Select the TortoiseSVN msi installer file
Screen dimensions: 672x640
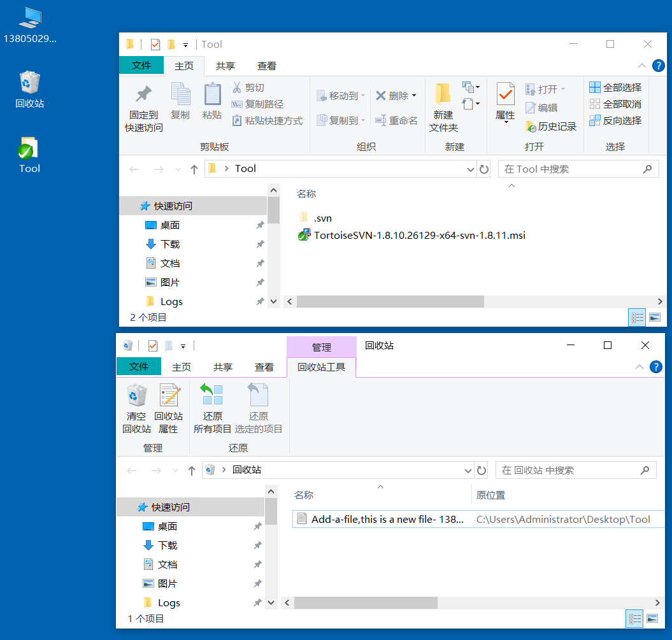pyautogui.click(x=412, y=235)
